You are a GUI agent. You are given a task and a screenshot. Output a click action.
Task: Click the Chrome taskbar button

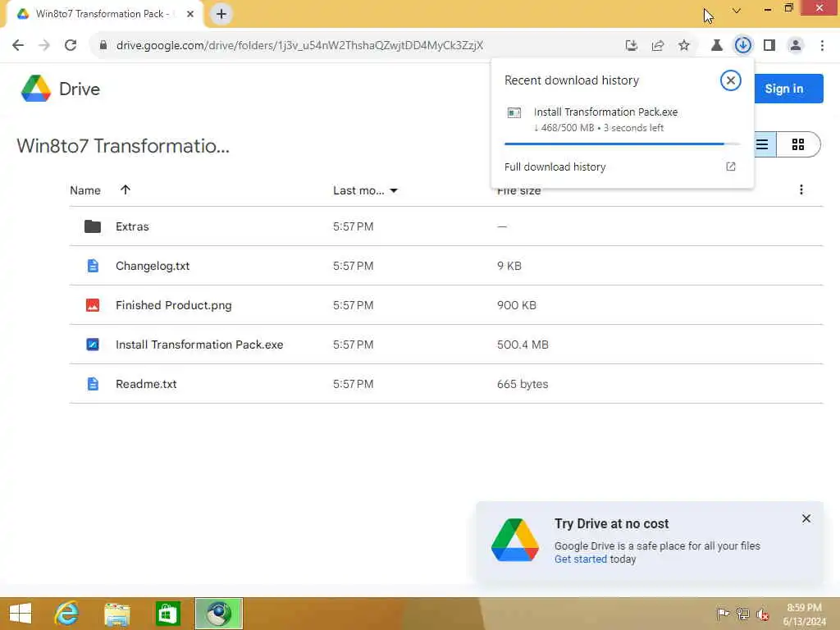pyautogui.click(x=218, y=614)
